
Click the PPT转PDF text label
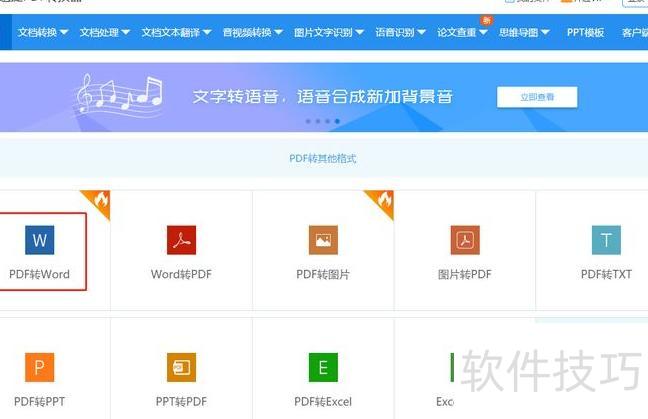tap(181, 401)
